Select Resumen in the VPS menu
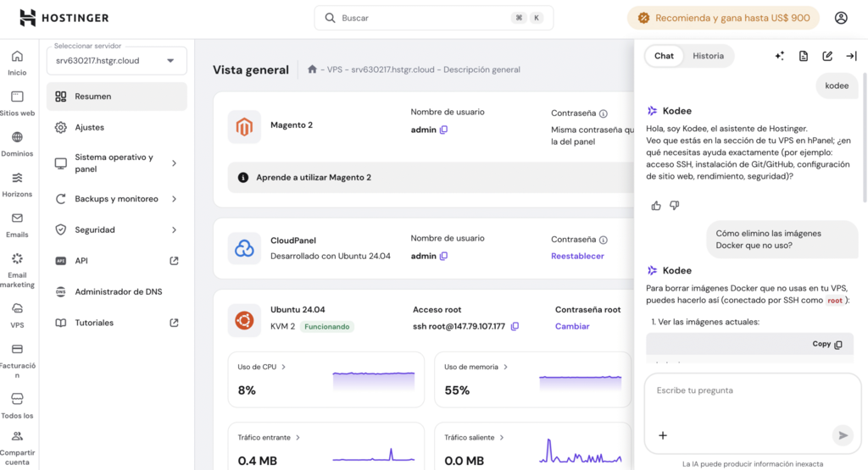Viewport: 868px width, 470px height. (x=117, y=97)
